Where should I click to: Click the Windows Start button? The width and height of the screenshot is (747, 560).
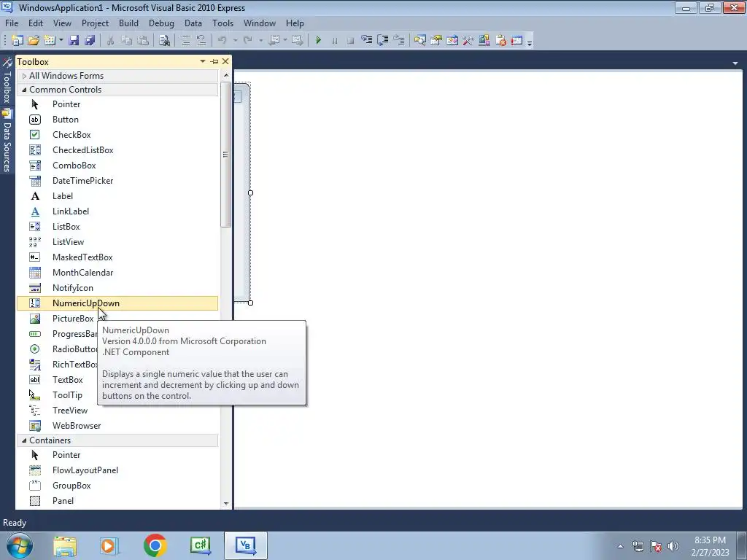click(20, 545)
